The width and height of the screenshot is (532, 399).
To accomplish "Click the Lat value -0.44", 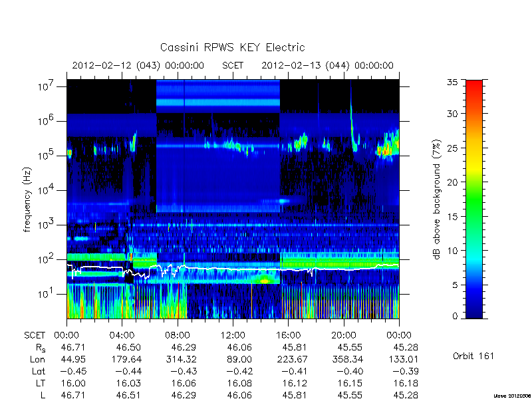I will pyautogui.click(x=128, y=371).
